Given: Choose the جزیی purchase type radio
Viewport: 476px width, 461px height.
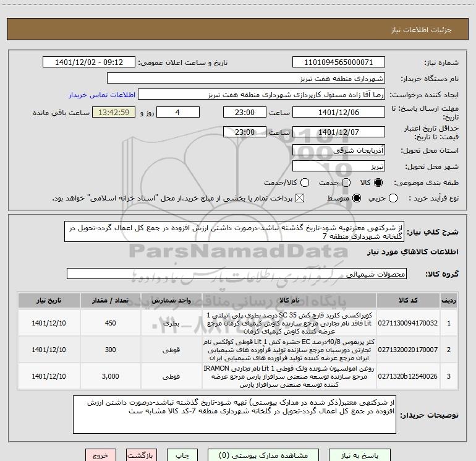Looking at the screenshot, I should (x=393, y=199).
